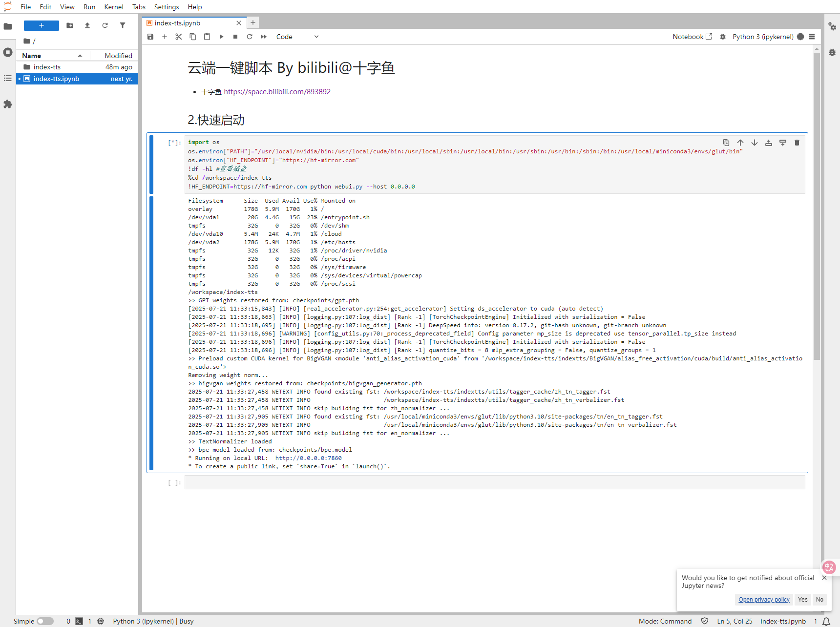Save the notebook with the disk icon
Screen dimensions: 840x627
tap(150, 37)
